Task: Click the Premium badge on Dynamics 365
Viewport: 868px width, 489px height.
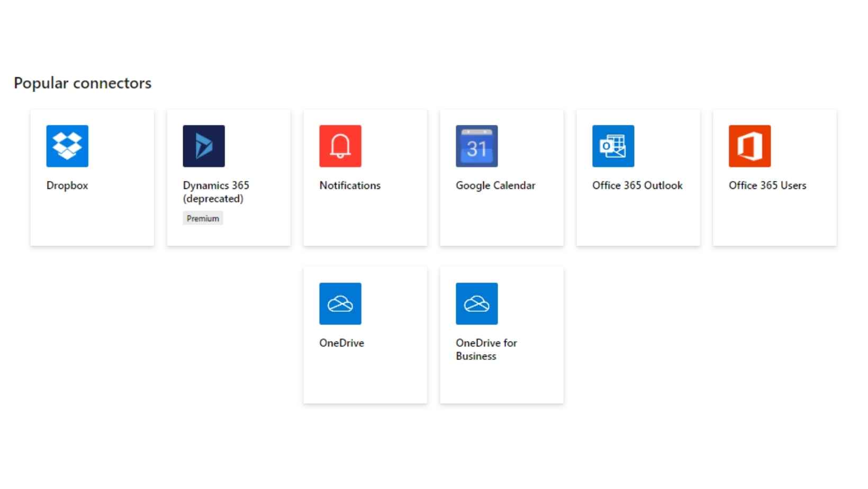Action: (203, 219)
